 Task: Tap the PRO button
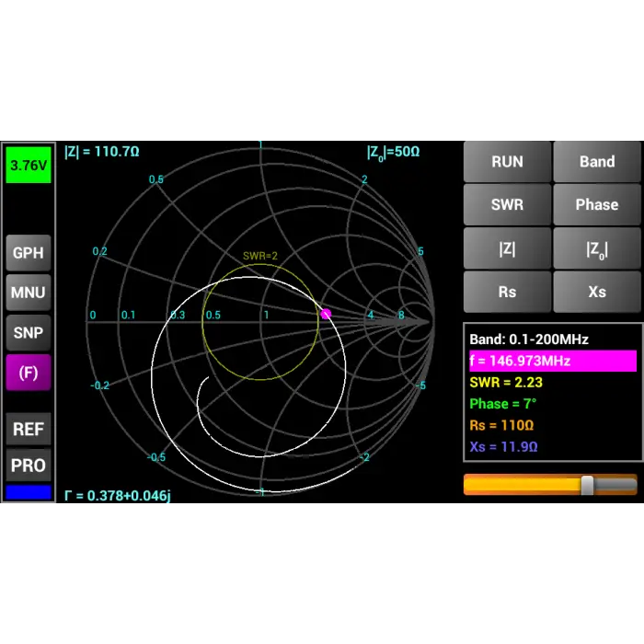pyautogui.click(x=28, y=466)
